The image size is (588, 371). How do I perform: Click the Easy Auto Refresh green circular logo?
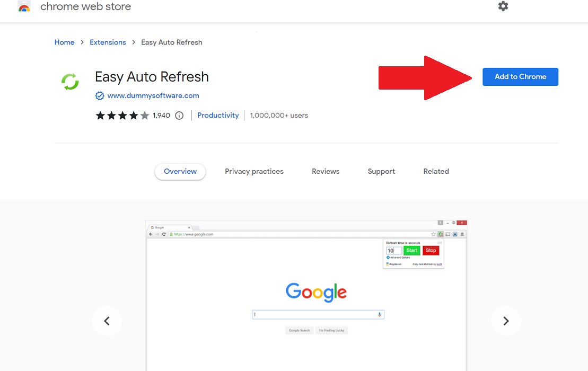pos(70,81)
